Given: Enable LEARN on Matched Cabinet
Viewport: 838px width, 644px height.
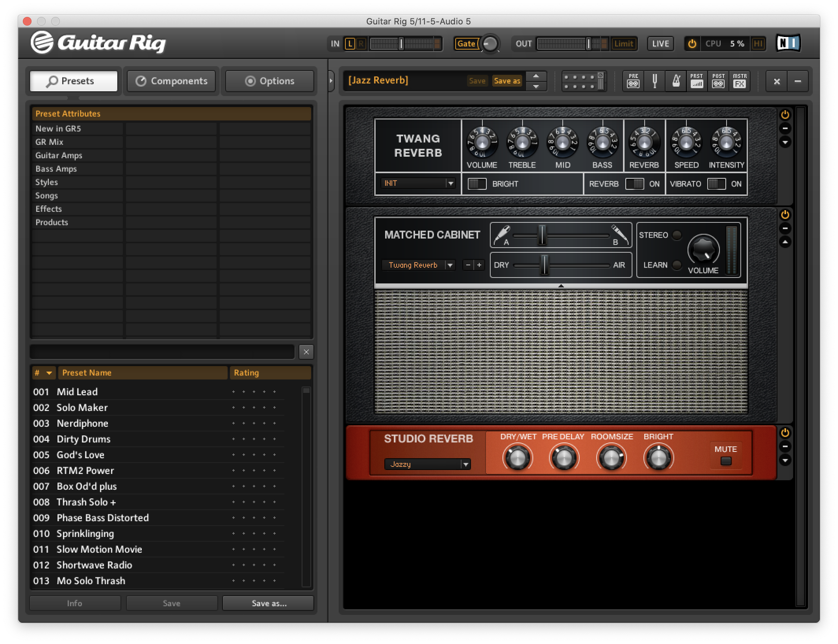Looking at the screenshot, I should [x=677, y=265].
